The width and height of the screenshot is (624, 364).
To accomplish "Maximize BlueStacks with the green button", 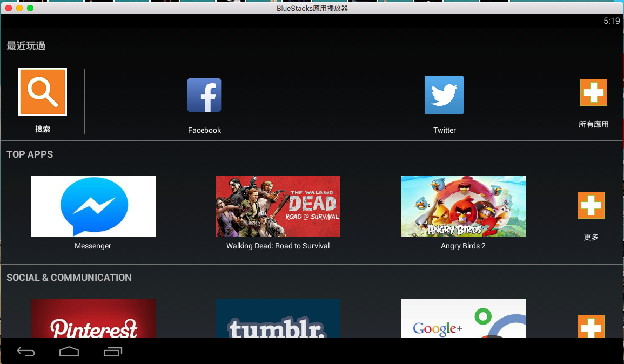I will 30,8.
